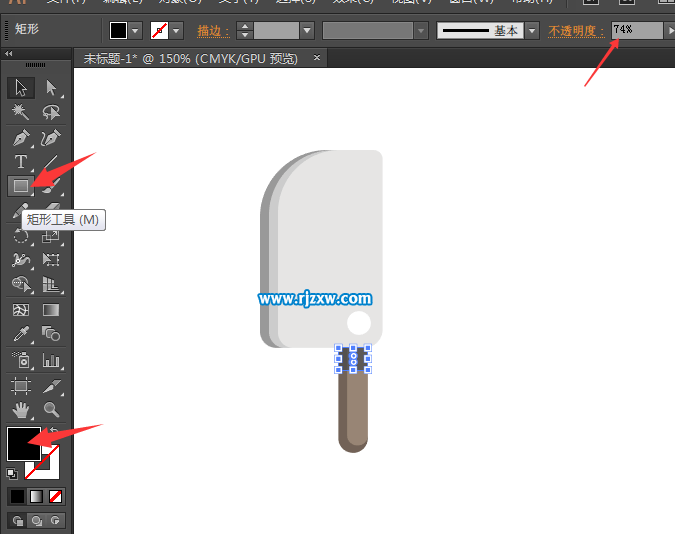The width and height of the screenshot is (675, 534).
Task: Select the Pen tool
Action: (20, 137)
